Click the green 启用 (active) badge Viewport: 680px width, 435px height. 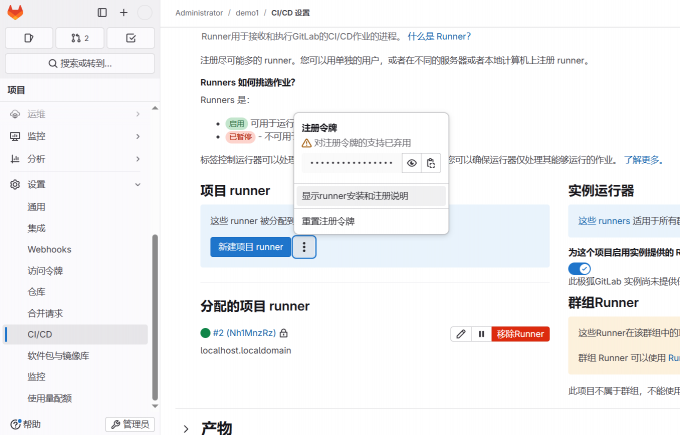(237, 124)
